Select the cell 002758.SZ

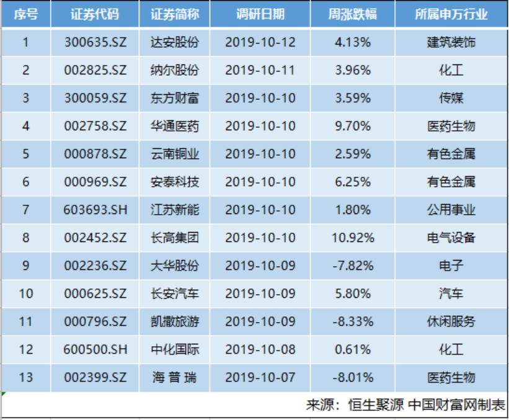click(95, 126)
